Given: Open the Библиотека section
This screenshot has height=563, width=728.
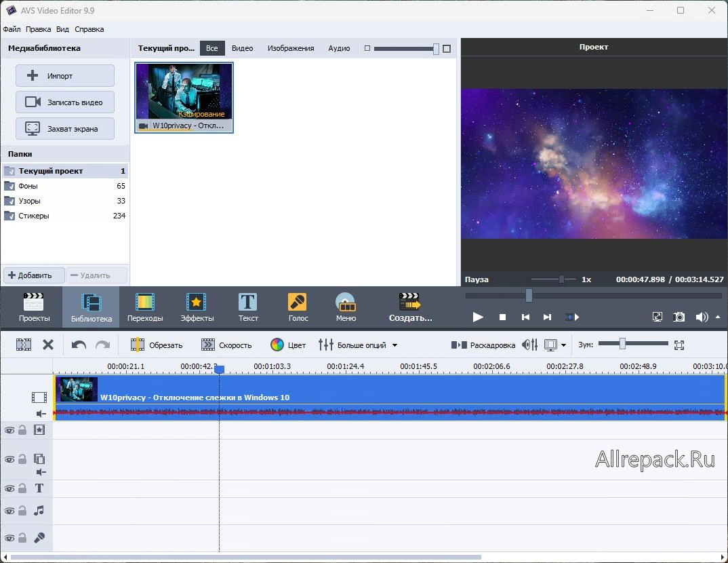Looking at the screenshot, I should click(x=91, y=307).
